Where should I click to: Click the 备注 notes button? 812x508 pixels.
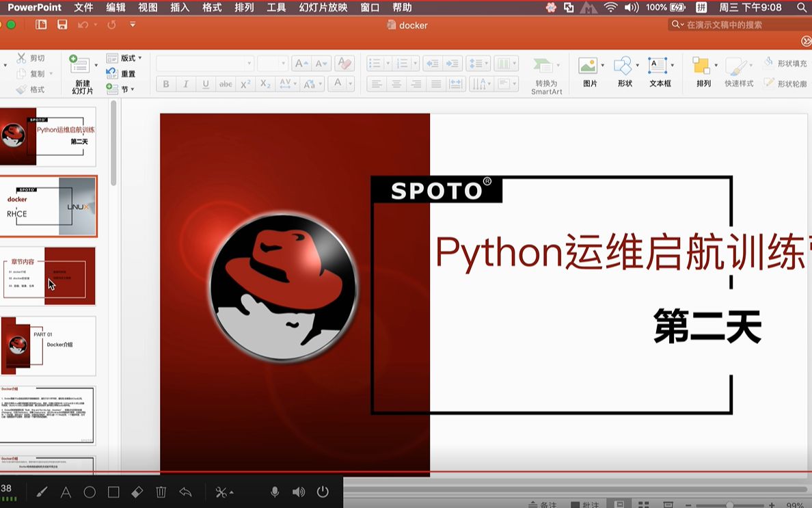pyautogui.click(x=542, y=505)
